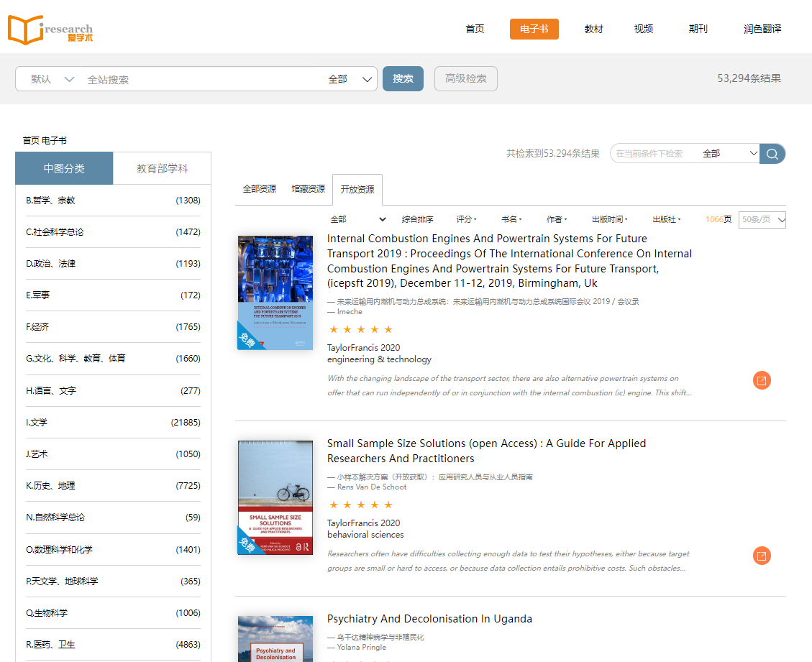Open external link icon for Small Sample Size
812x662 pixels.
[x=762, y=556]
